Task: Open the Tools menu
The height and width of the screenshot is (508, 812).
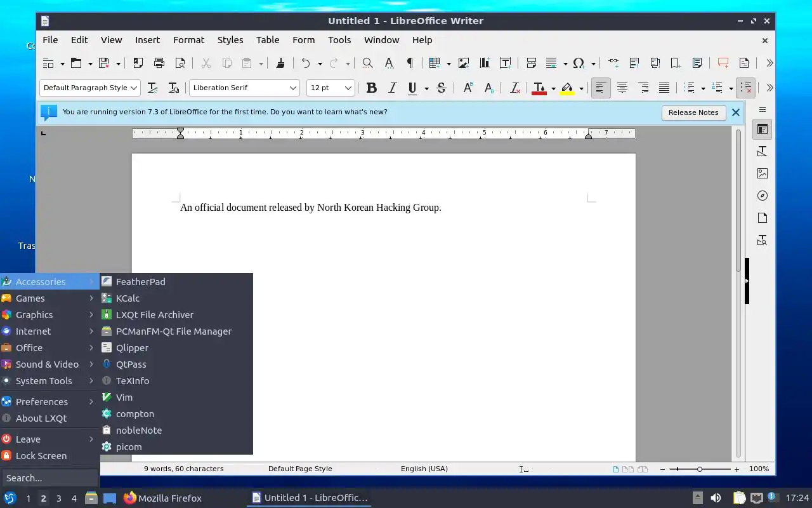Action: point(339,39)
